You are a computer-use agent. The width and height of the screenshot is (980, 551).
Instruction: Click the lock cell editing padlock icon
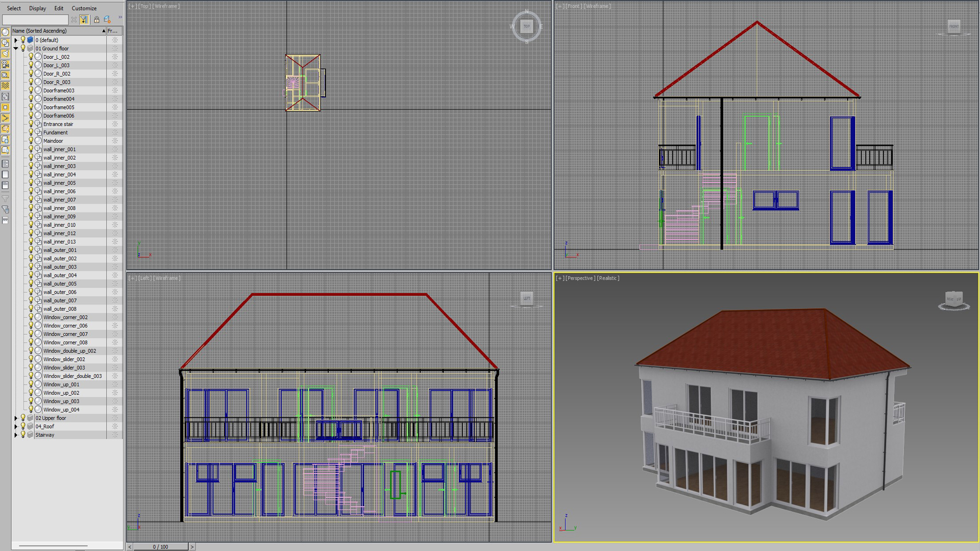96,19
